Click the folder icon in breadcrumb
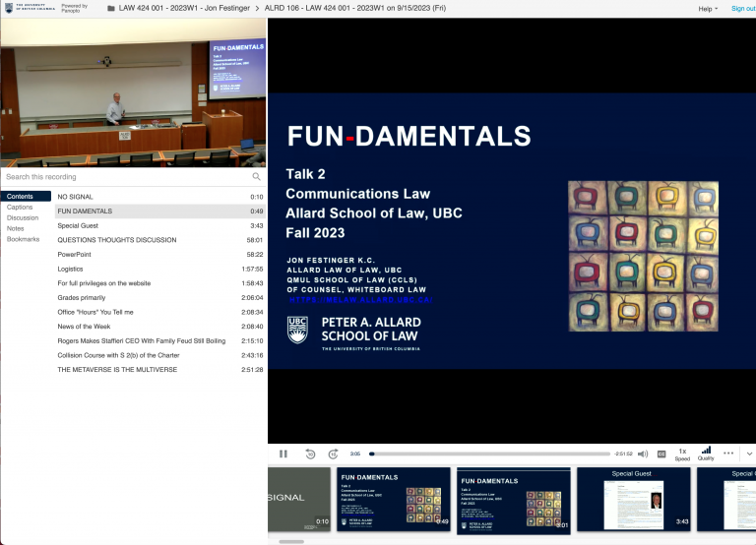756x545 pixels. pos(111,8)
